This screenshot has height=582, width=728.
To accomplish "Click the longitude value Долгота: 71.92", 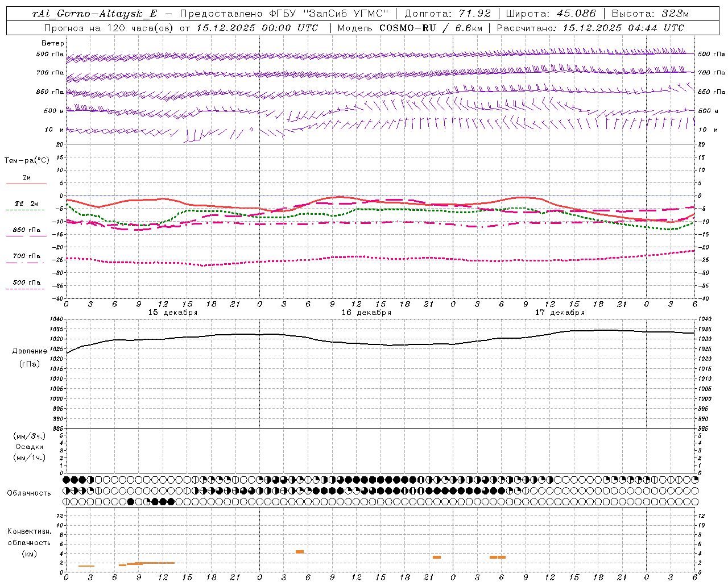I will (447, 14).
